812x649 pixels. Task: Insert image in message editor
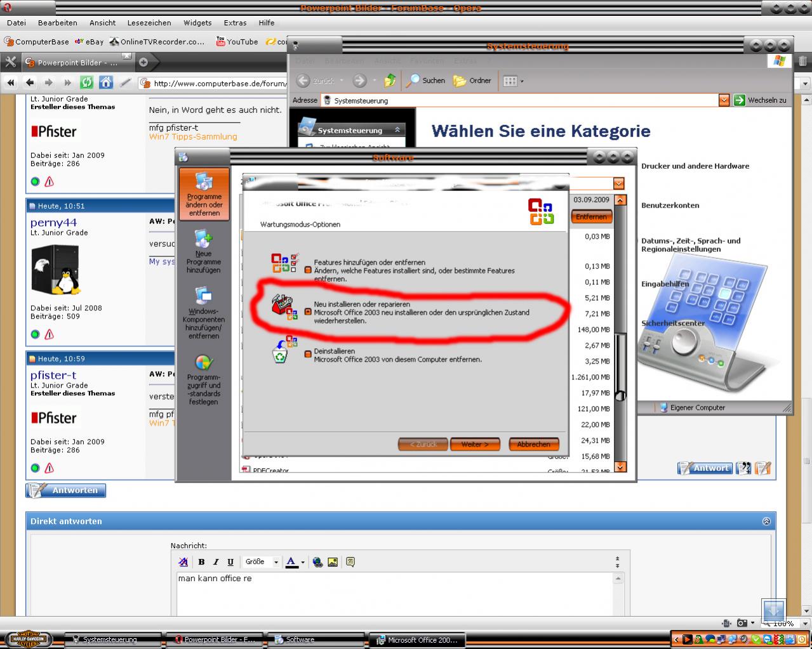click(333, 561)
